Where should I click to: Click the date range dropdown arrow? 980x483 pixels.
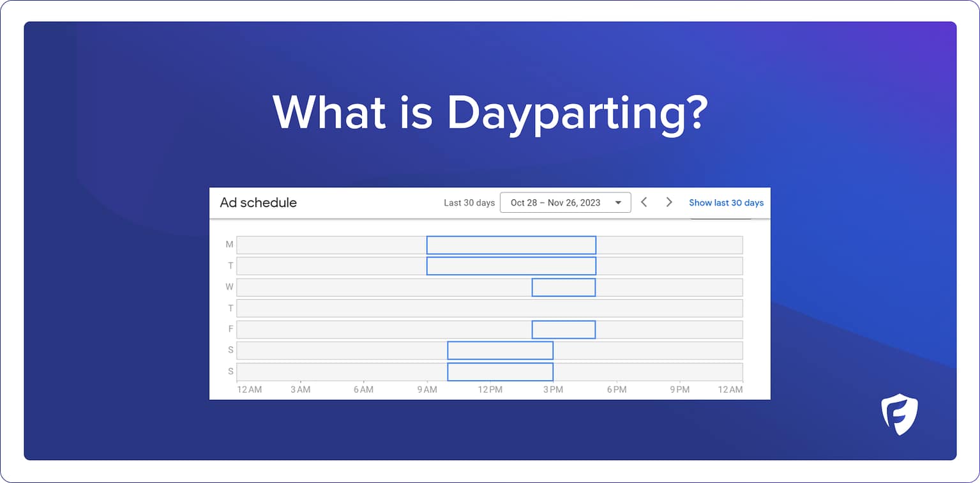(x=618, y=202)
